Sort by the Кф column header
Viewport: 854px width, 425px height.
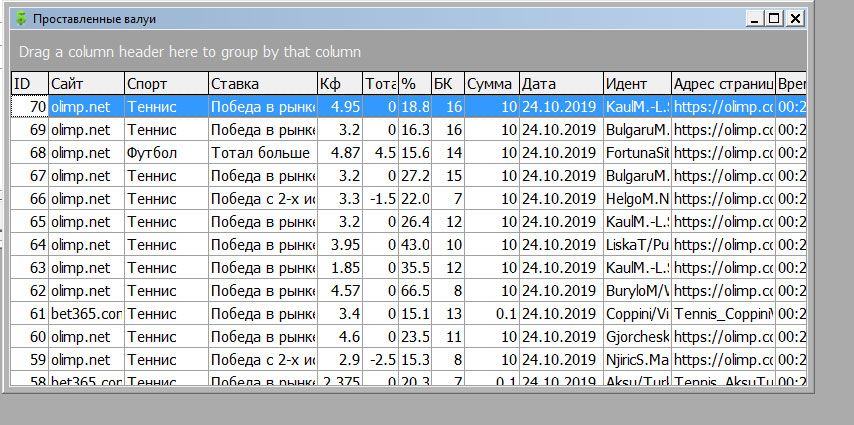tap(339, 84)
